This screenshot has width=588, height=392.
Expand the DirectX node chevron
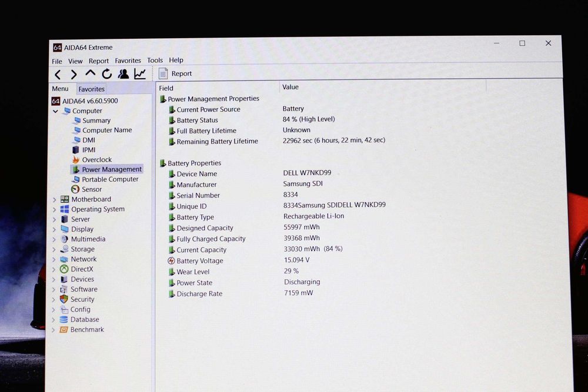[x=54, y=269]
